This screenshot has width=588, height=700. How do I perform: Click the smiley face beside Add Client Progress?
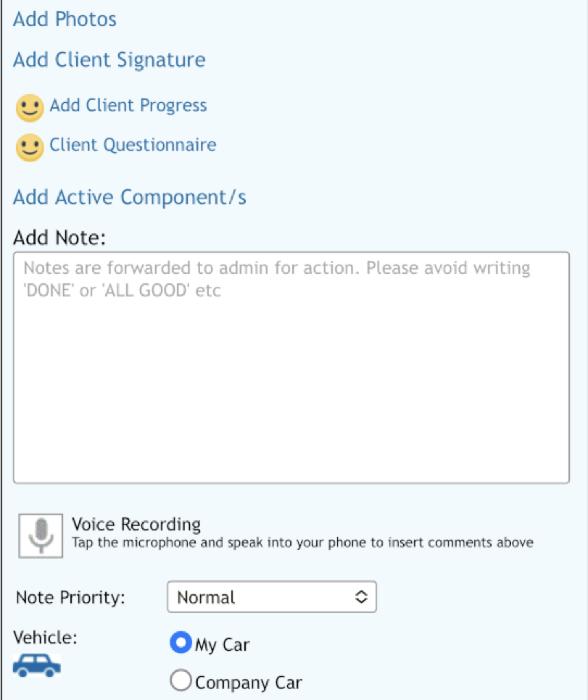[x=30, y=108]
